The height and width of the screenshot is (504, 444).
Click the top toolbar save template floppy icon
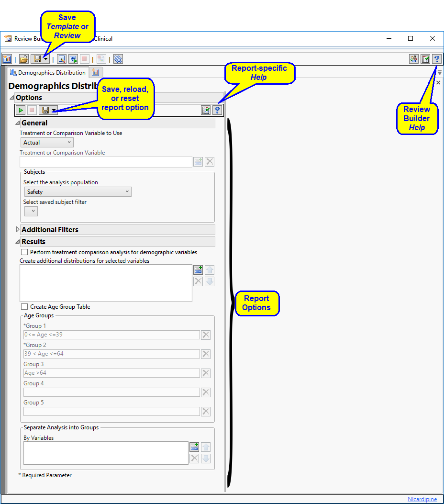[37, 59]
